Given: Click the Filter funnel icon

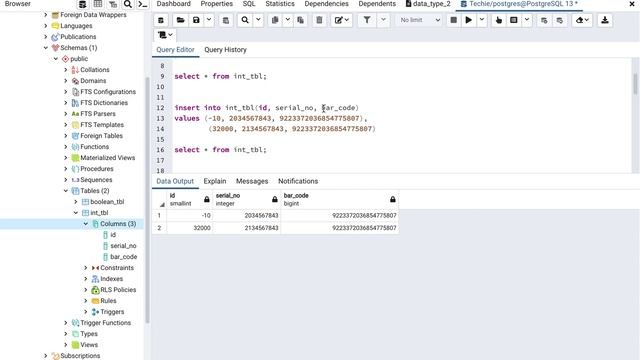Looking at the screenshot, I should [x=367, y=20].
